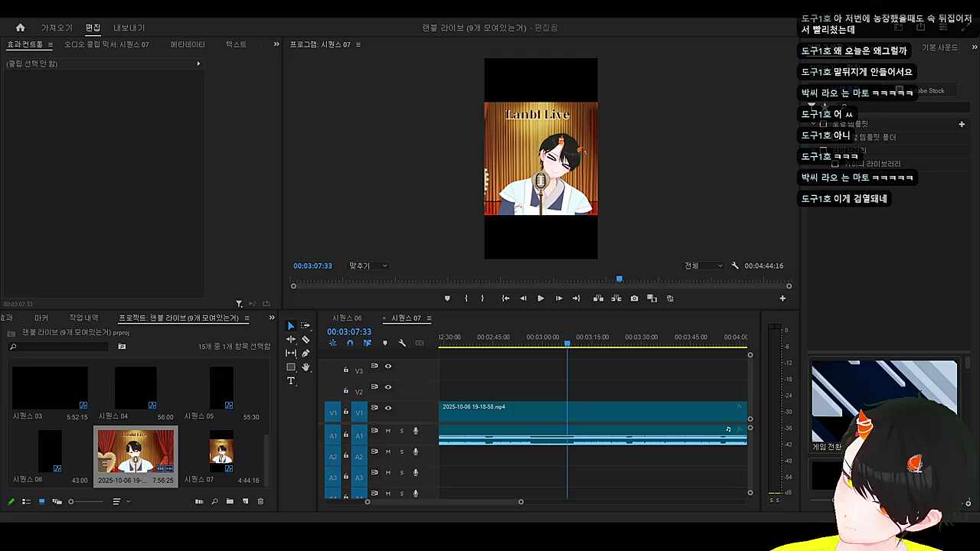Select the Selection tool arrow
The image size is (980, 551).
pyautogui.click(x=291, y=326)
